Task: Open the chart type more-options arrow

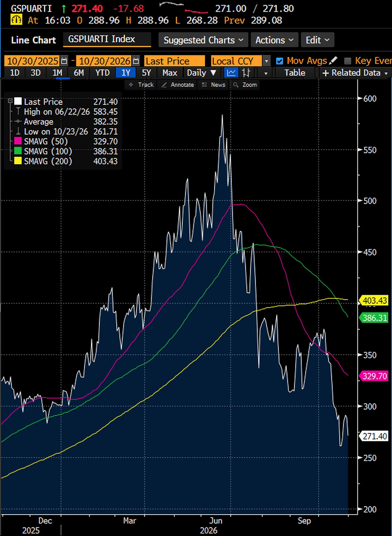Action: point(266,73)
